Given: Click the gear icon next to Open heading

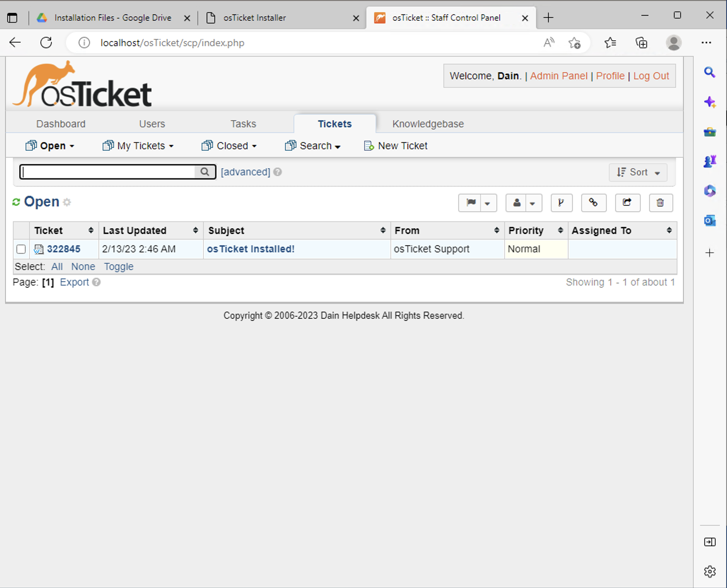Looking at the screenshot, I should (x=67, y=202).
